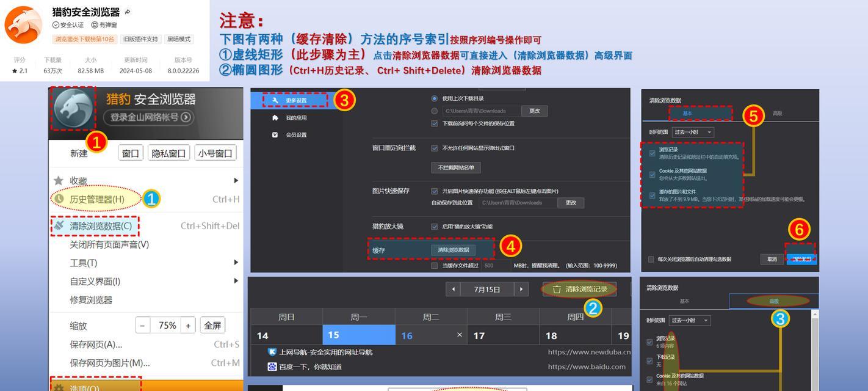This screenshot has width=868, height=391.
Task: Open 时间范围 dropdown in advanced clear dialog
Action: click(690, 320)
